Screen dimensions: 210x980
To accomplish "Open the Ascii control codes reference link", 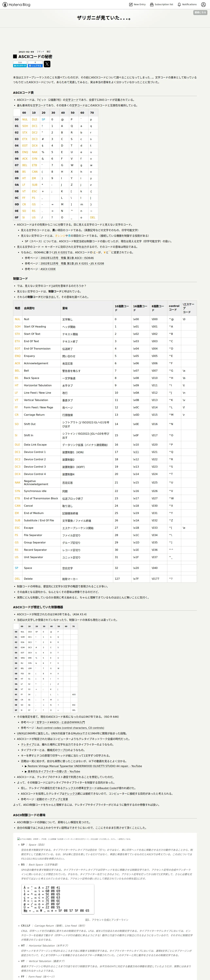I will [70, 728].
